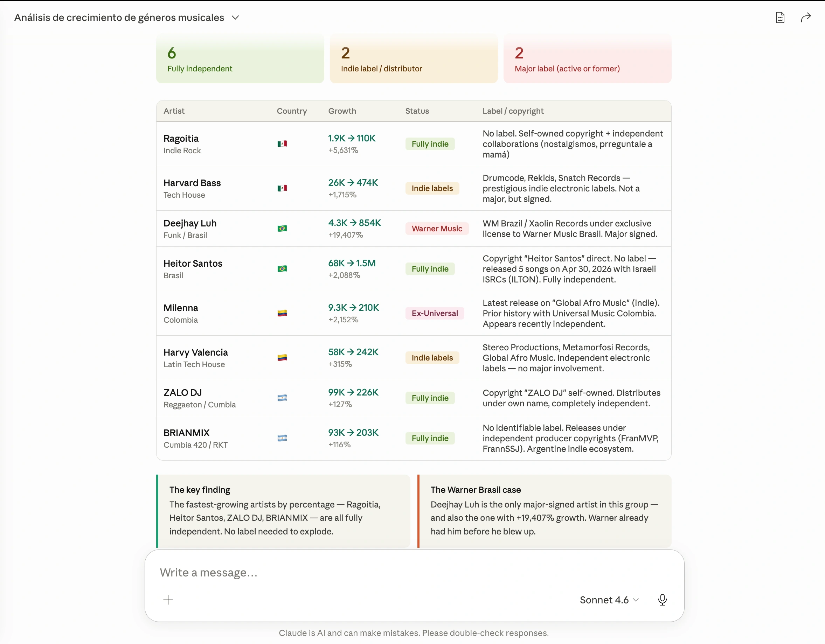The height and width of the screenshot is (644, 825).
Task: Click the Argentina flag in ZALO DJ row
Action: coord(282,398)
